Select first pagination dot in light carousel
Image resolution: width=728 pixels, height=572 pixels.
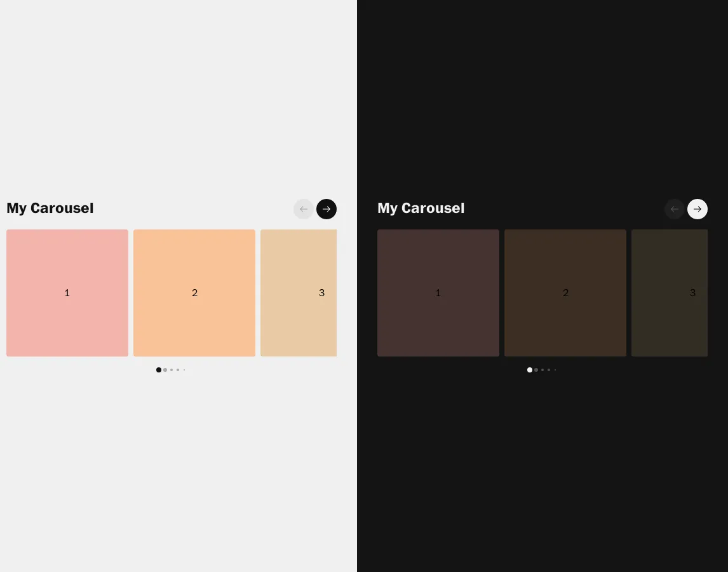159,370
